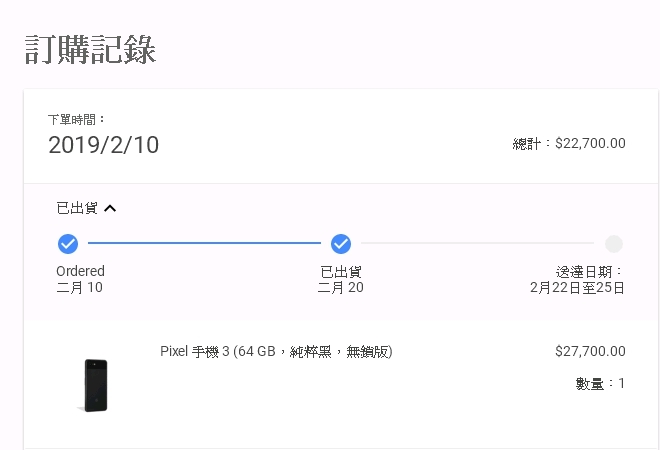Image resolution: width=660 pixels, height=450 pixels.
Task: Click the 送達日期 2月22日至25日 label
Action: [x=577, y=280]
